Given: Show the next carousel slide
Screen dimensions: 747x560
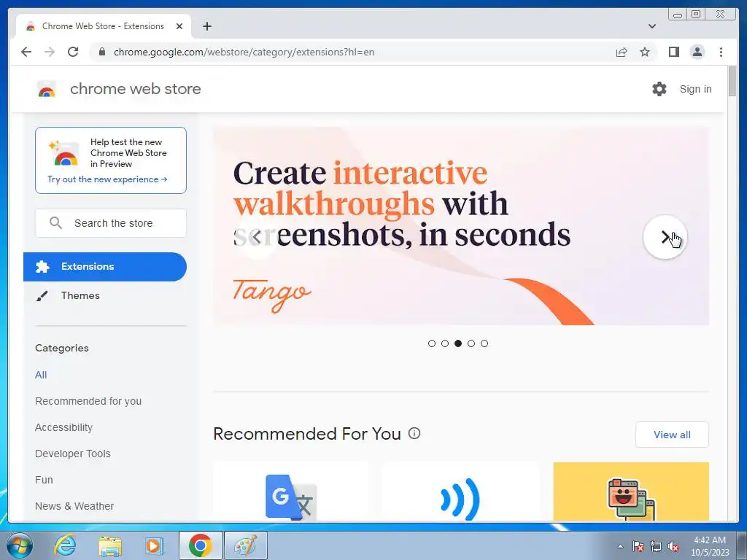Looking at the screenshot, I should coord(665,237).
